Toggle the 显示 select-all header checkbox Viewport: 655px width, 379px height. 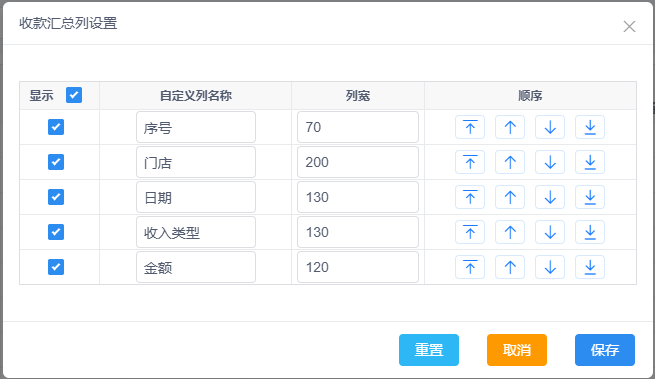74,95
